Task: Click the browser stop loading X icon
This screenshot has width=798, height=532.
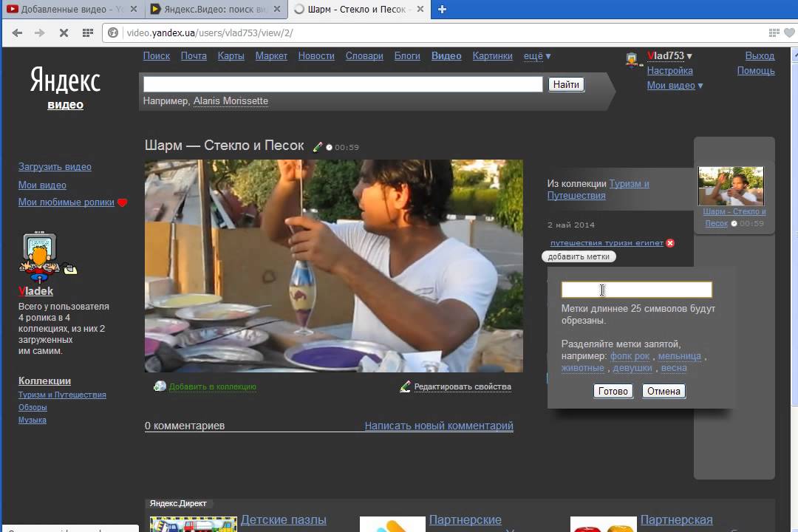Action: point(64,33)
